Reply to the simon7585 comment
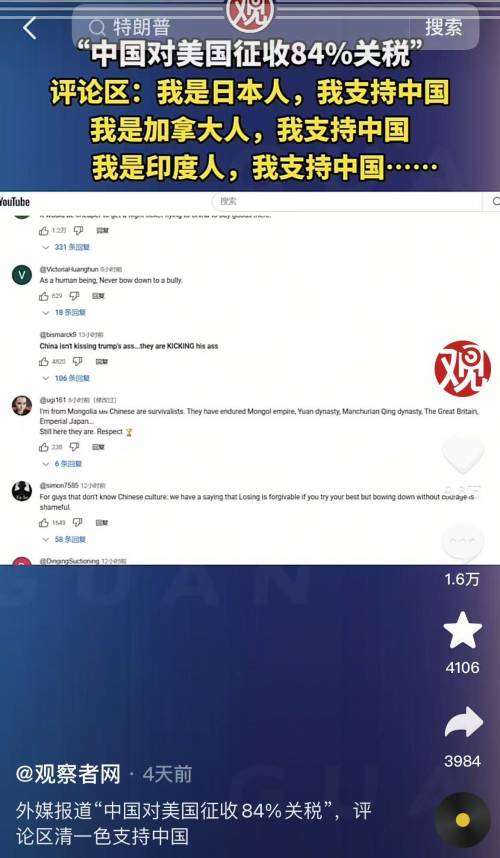The height and width of the screenshot is (858, 500). [102, 523]
